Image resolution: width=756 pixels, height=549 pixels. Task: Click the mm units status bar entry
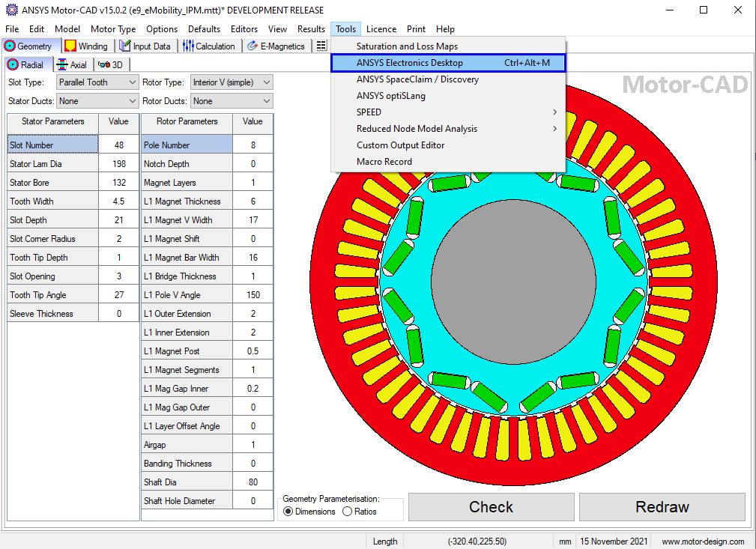(x=565, y=542)
